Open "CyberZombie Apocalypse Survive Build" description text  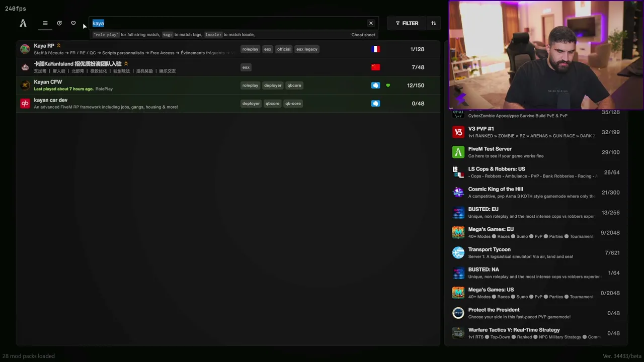518,116
